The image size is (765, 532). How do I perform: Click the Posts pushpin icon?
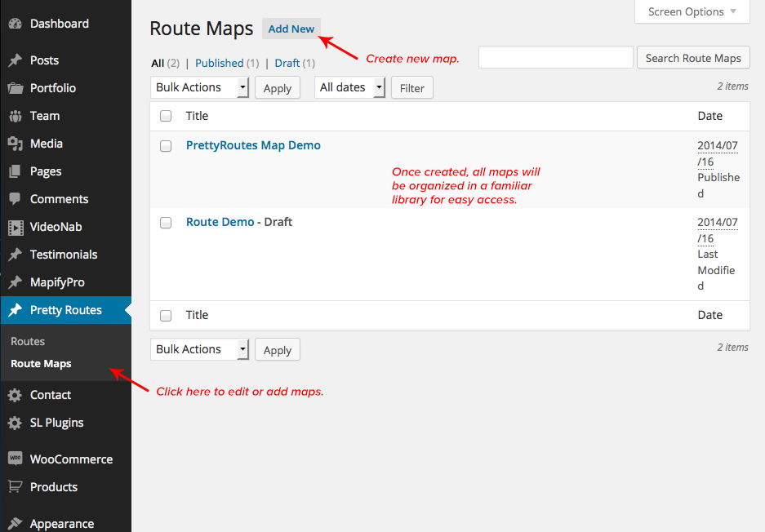coord(15,60)
